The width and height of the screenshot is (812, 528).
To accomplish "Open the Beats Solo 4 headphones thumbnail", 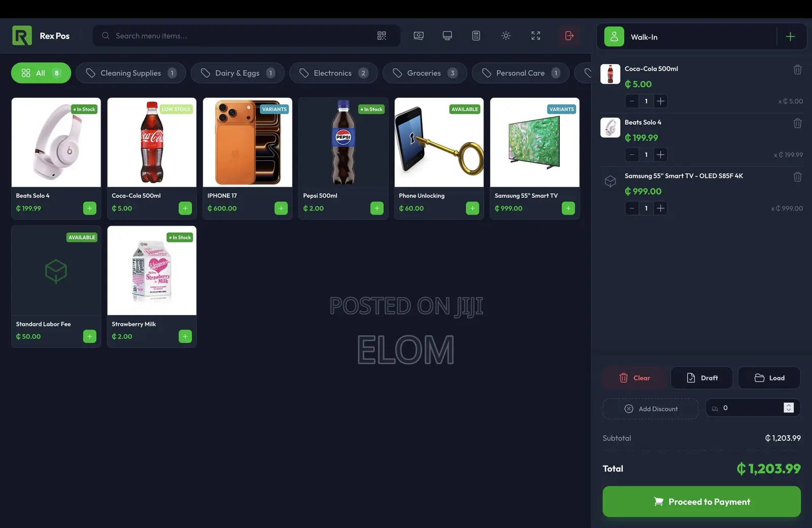I will (x=56, y=143).
